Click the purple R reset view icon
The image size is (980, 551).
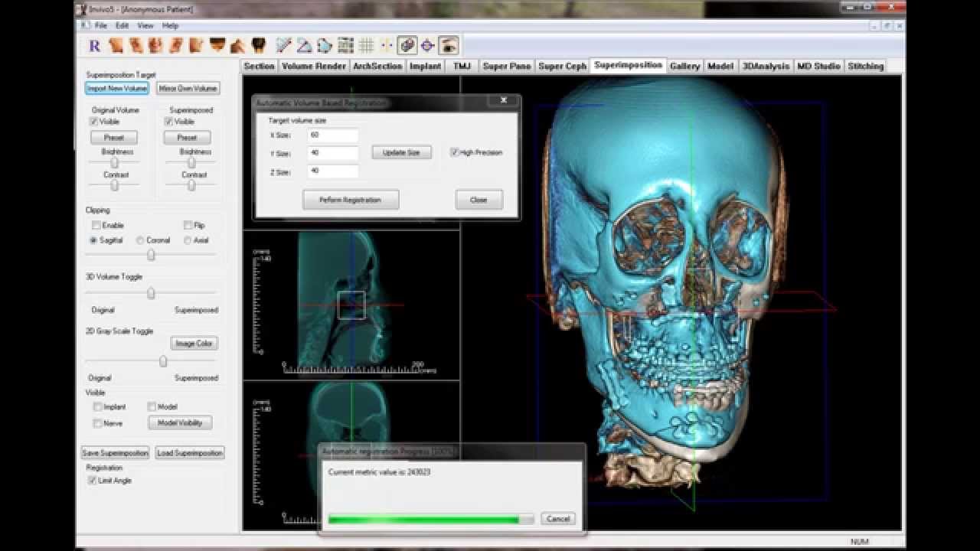coord(95,46)
